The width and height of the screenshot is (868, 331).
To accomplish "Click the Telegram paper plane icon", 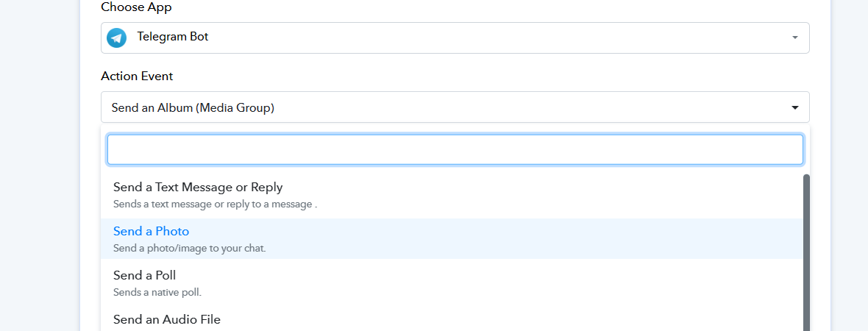I will (x=116, y=38).
